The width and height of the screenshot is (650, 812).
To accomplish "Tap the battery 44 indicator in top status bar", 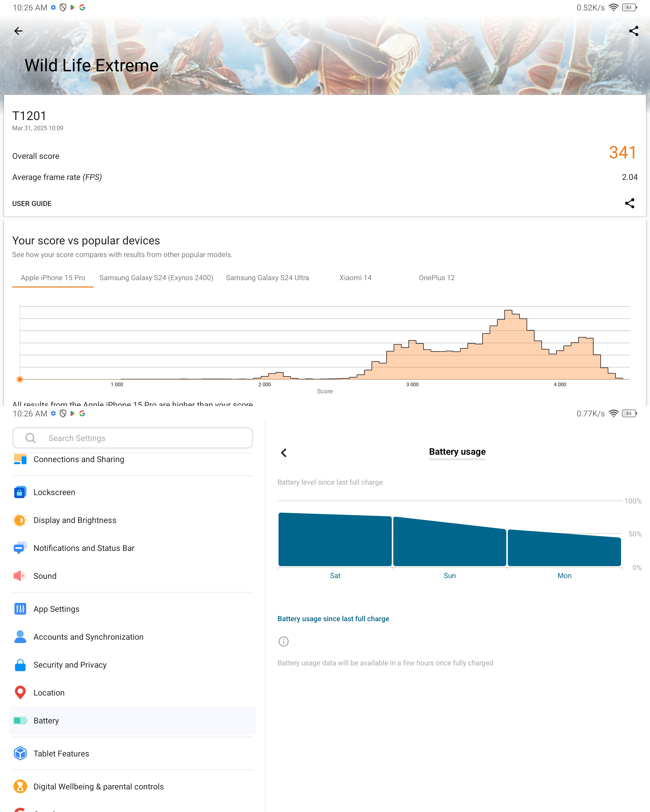I will pyautogui.click(x=629, y=8).
